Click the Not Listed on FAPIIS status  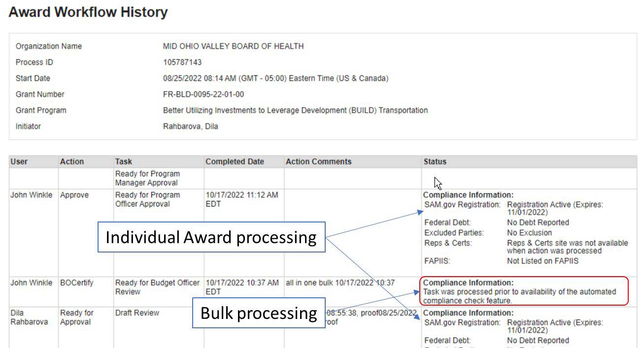click(x=542, y=261)
